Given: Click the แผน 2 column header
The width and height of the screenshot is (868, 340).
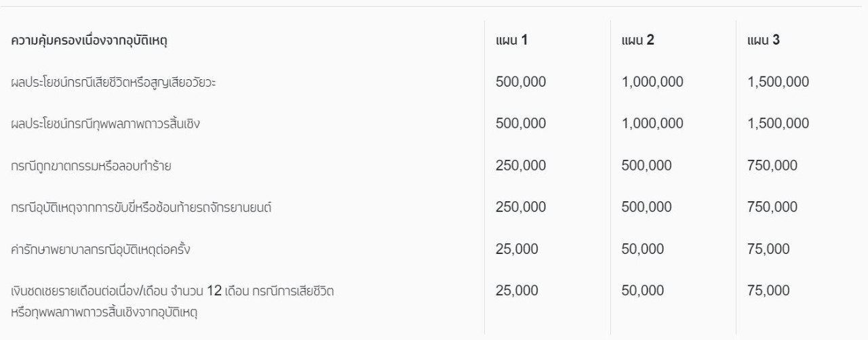Looking at the screenshot, I should (x=637, y=41).
